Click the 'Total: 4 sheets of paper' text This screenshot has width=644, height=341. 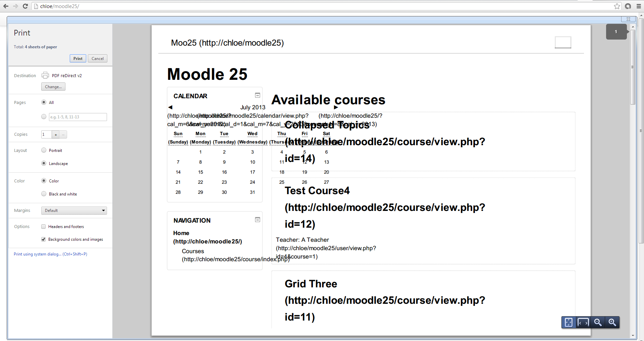35,47
